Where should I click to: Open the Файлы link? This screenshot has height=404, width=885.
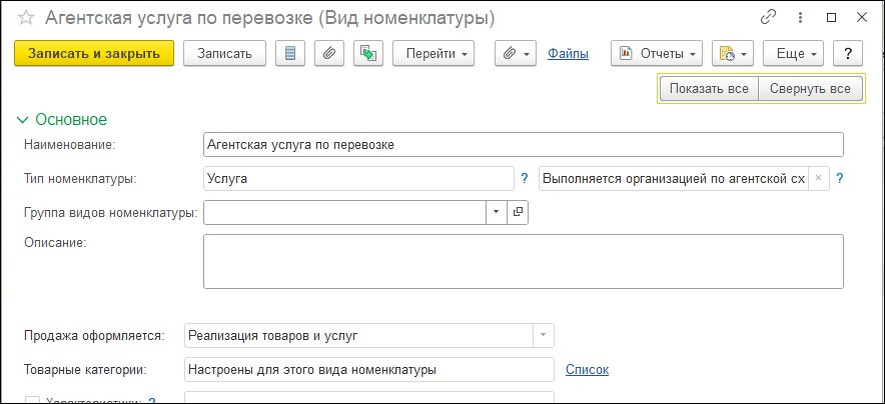click(568, 54)
